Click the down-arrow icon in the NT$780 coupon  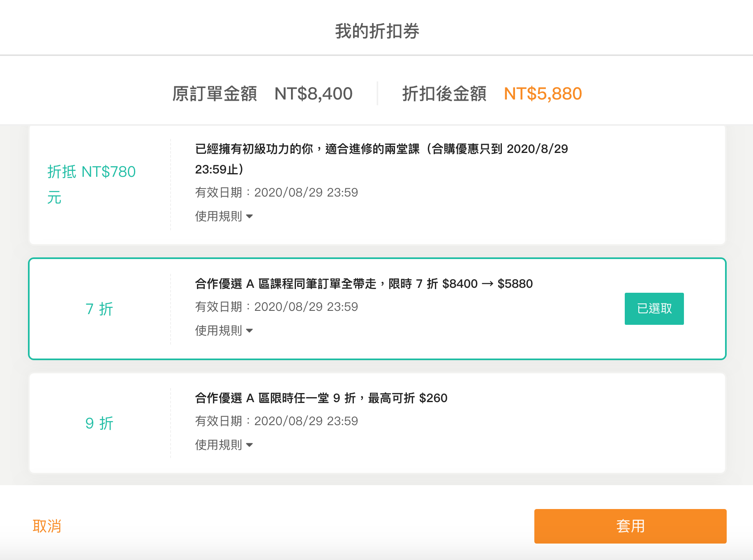(x=249, y=217)
